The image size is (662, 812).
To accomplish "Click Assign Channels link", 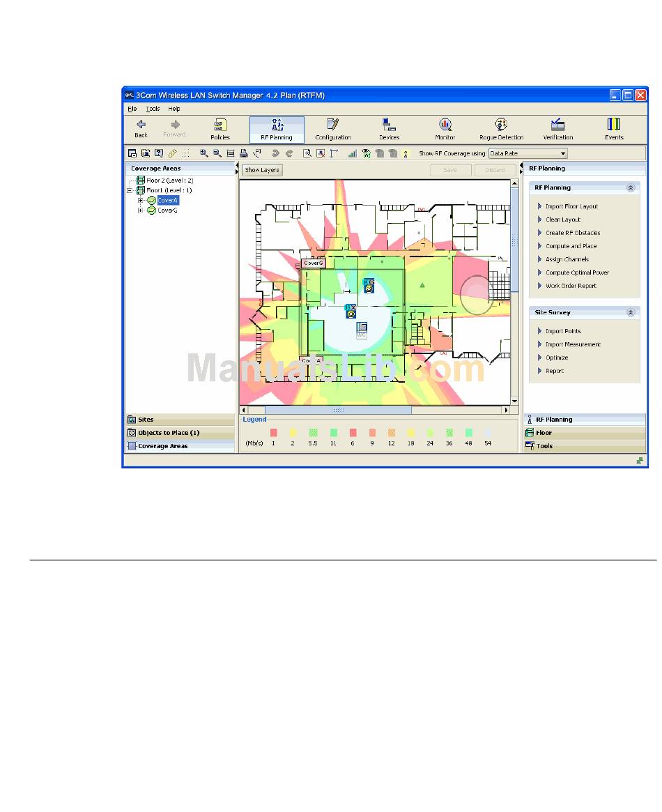I will pos(567,259).
